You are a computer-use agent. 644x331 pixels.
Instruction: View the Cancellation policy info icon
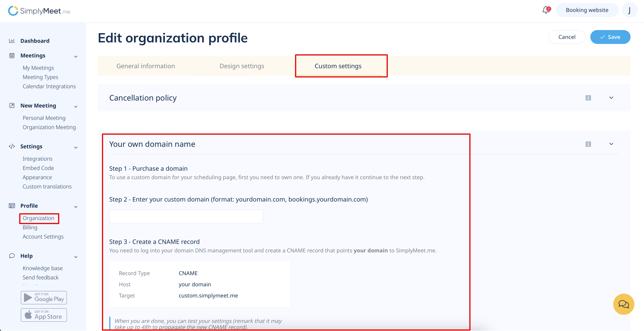point(588,98)
